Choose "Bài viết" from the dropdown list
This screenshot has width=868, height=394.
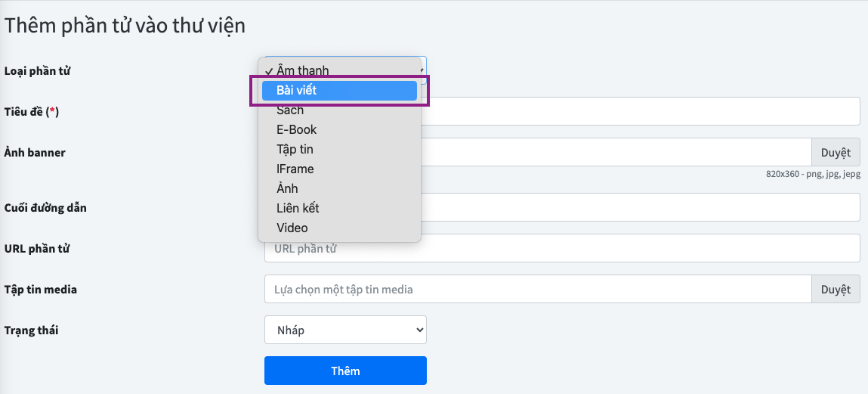click(339, 91)
